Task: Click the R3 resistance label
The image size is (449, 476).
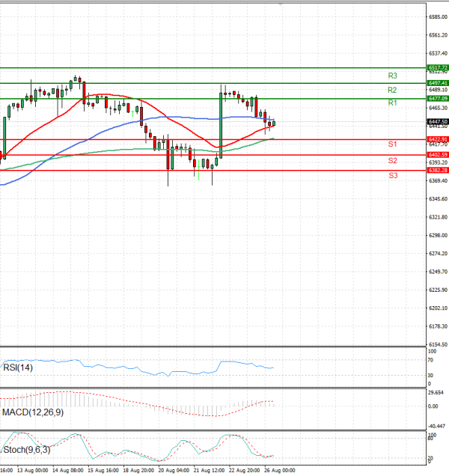Action: pos(393,76)
